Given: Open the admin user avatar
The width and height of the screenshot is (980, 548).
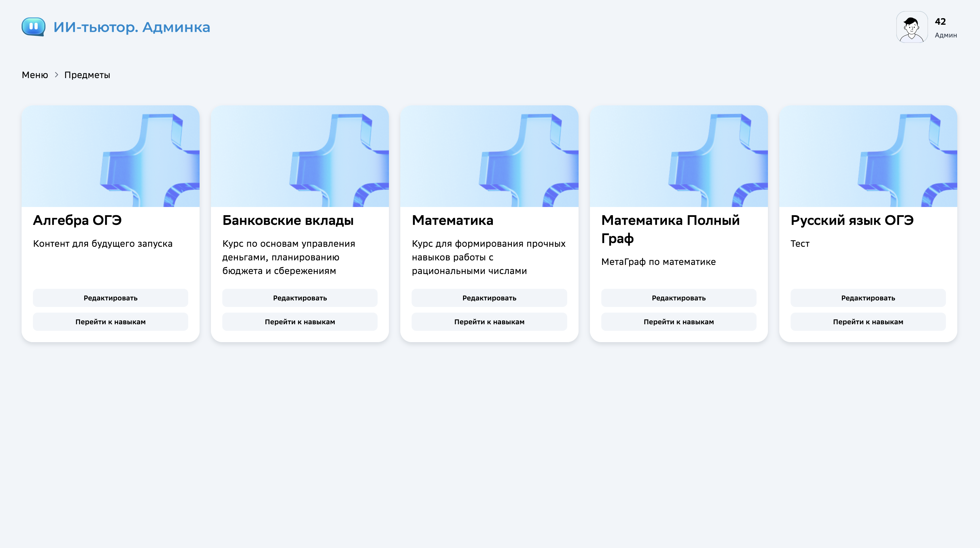Looking at the screenshot, I should 912,27.
